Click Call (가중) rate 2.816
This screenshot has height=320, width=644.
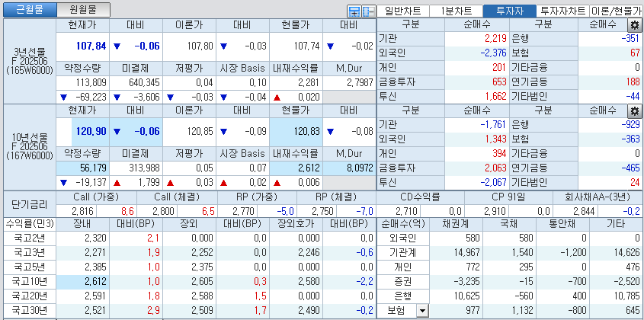(83, 212)
